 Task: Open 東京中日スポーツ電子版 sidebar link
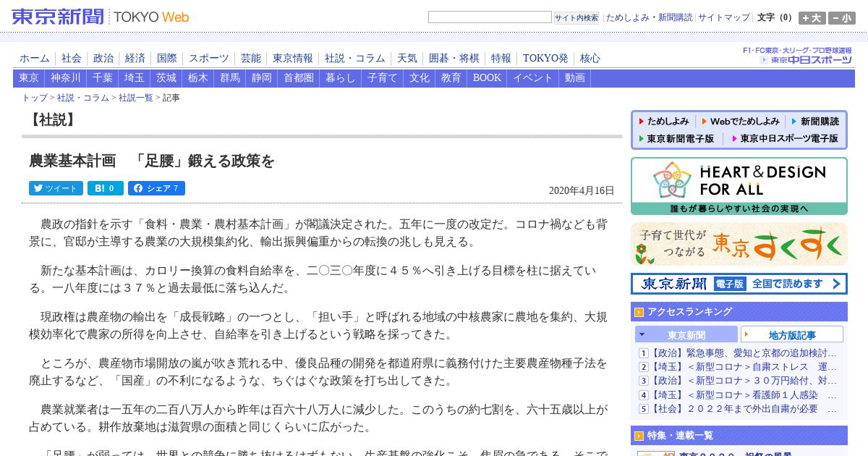(784, 139)
